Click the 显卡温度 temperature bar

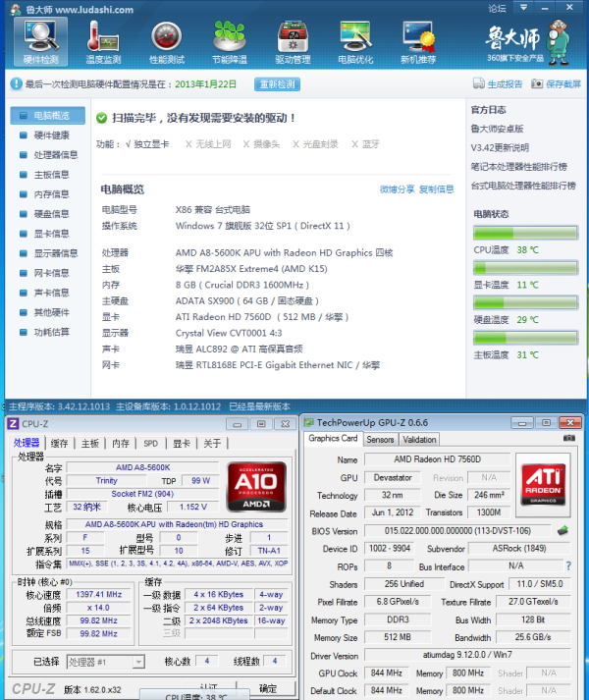click(x=525, y=268)
